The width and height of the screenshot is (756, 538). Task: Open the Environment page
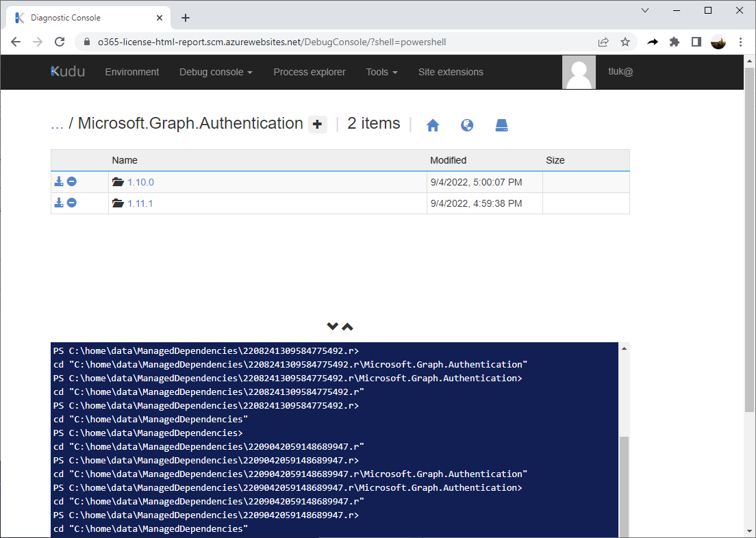(x=132, y=72)
